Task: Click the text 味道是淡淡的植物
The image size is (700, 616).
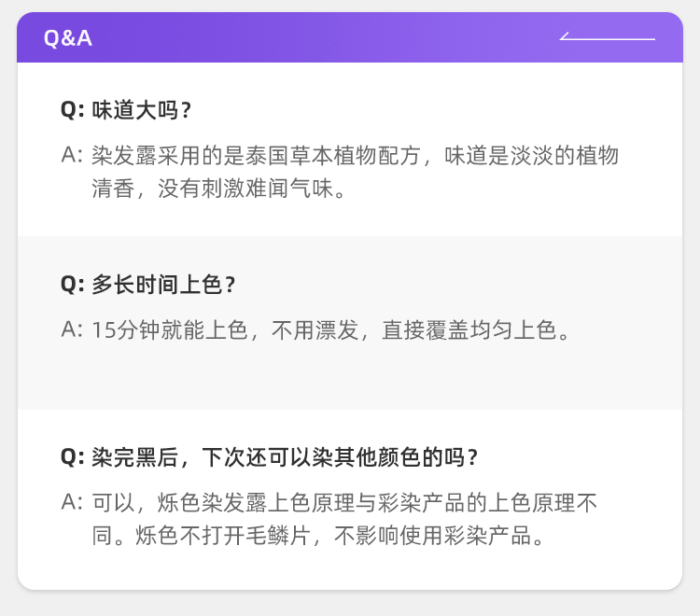Action: click(x=531, y=156)
